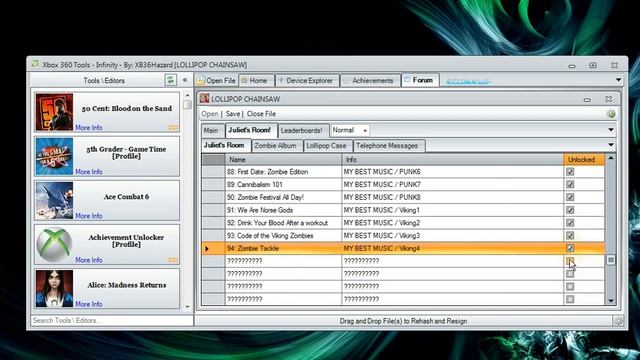Click the Xbox logo for Achievement Unlocker
This screenshot has height=360, width=640.
(54, 244)
